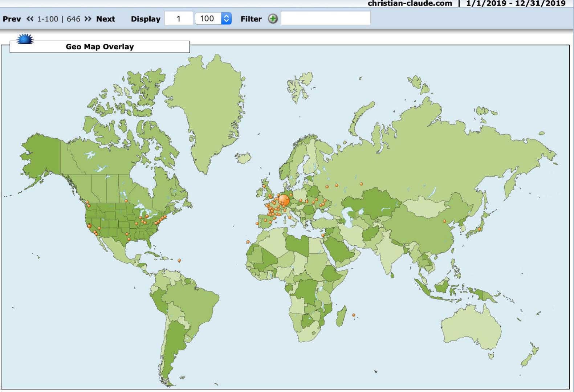Go to Prev page of results
The image size is (574, 392).
click(x=12, y=19)
